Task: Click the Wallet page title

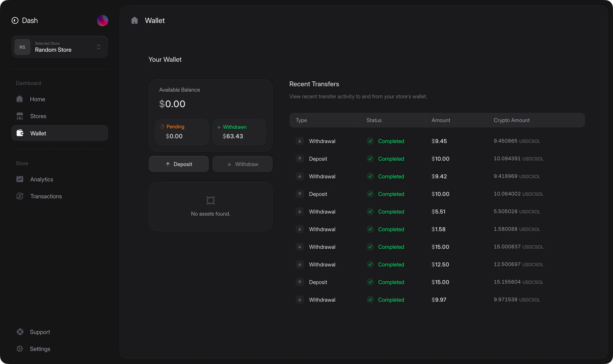Action: click(x=155, y=20)
